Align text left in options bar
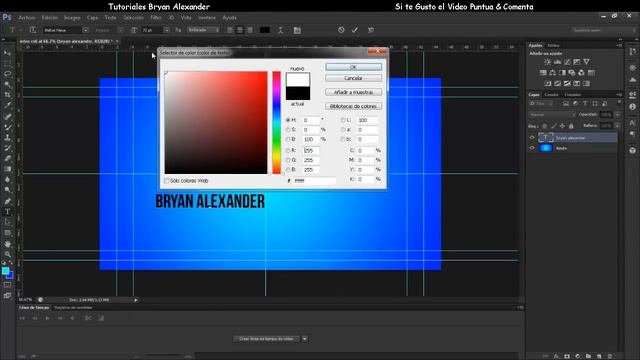 point(230,30)
